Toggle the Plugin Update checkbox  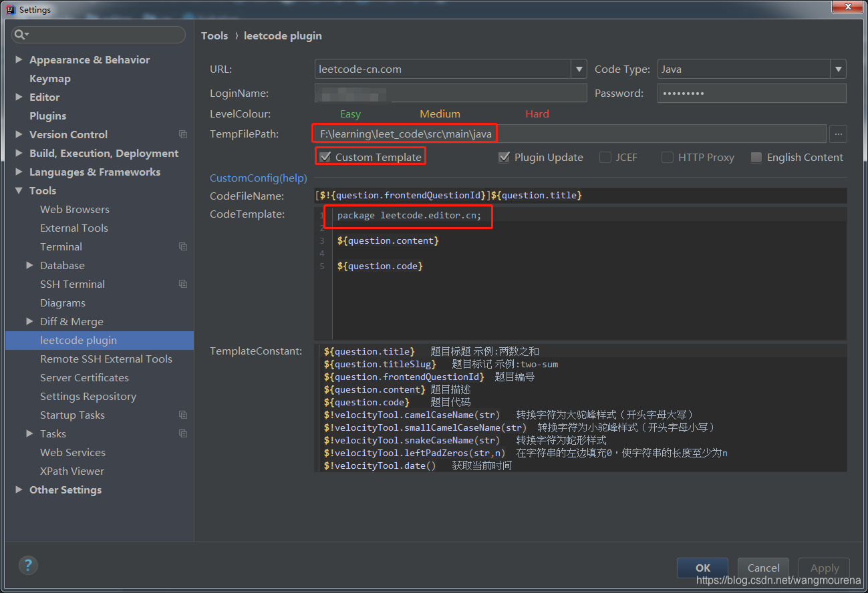click(x=504, y=158)
